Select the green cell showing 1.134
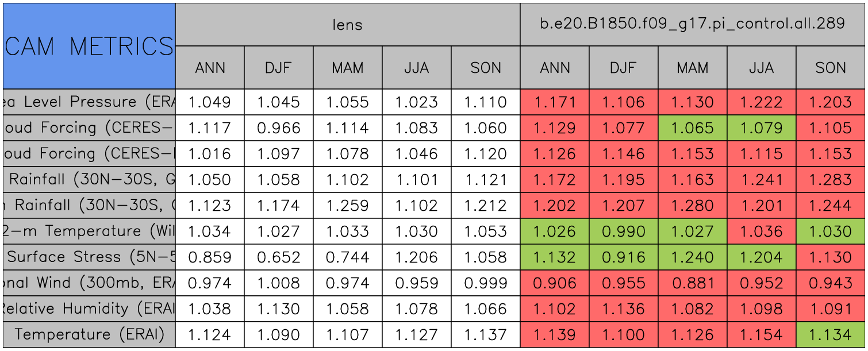 [831, 334]
